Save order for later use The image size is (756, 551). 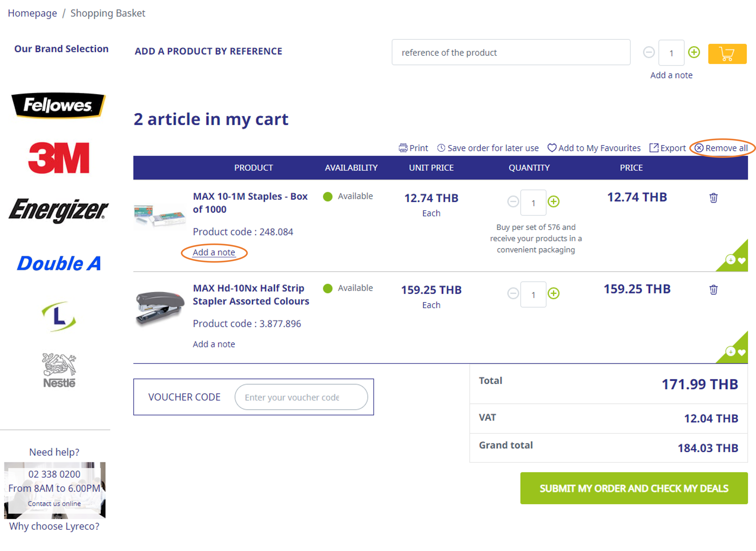point(488,148)
